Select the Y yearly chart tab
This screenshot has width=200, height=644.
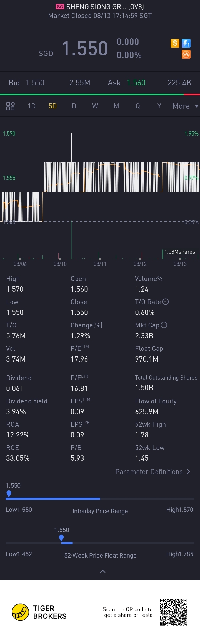tap(159, 106)
